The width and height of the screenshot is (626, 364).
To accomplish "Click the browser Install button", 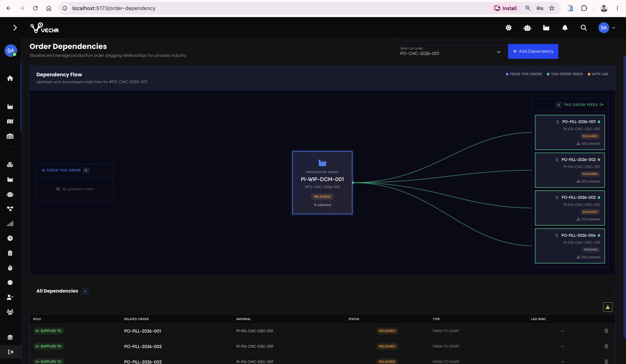I will [505, 8].
